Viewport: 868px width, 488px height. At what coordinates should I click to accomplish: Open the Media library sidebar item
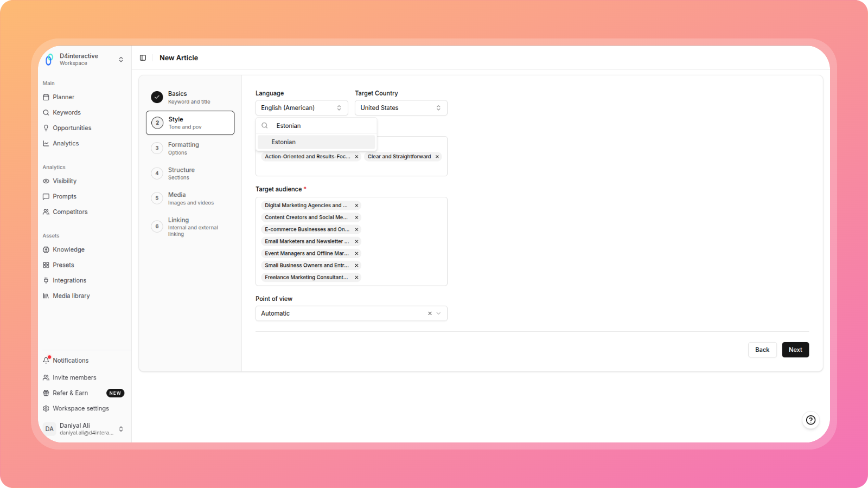[x=71, y=296]
